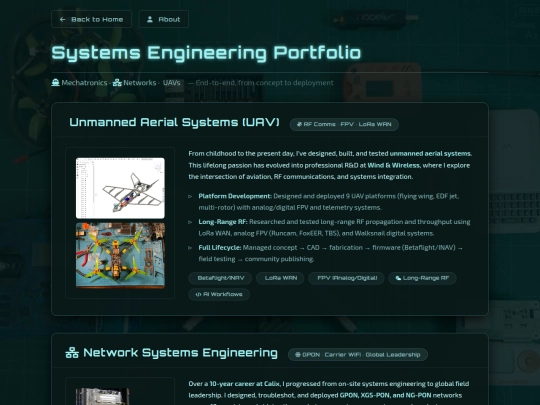Click the icon in Long-Range RF tag

click(398, 278)
